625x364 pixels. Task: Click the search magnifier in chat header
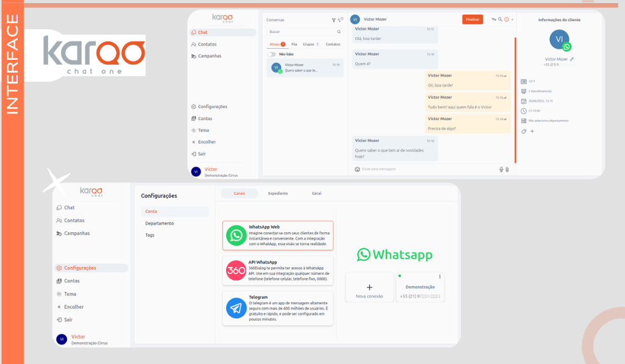[x=500, y=20]
